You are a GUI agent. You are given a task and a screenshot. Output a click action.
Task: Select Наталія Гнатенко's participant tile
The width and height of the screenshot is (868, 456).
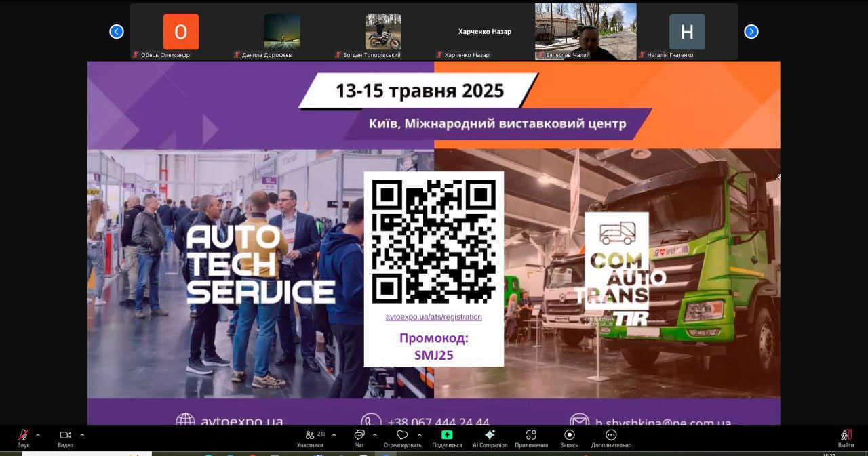coord(687,32)
